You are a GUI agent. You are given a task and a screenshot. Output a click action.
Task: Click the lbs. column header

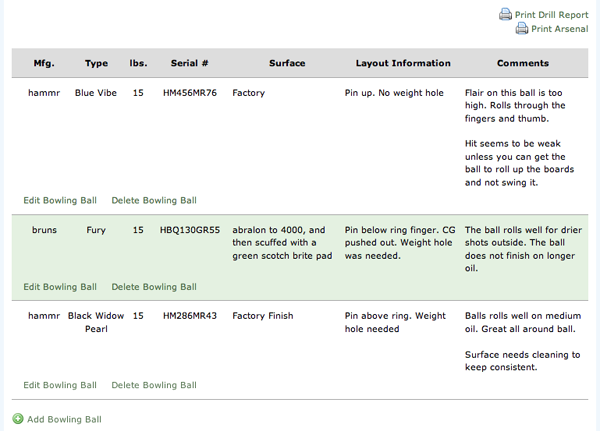click(138, 64)
